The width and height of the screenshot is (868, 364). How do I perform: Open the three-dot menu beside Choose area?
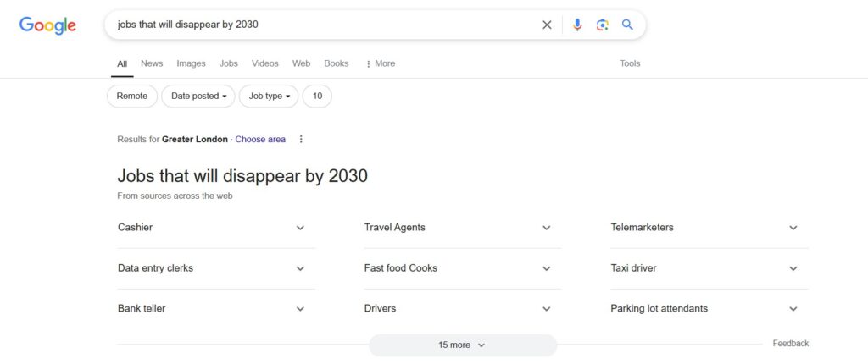301,140
